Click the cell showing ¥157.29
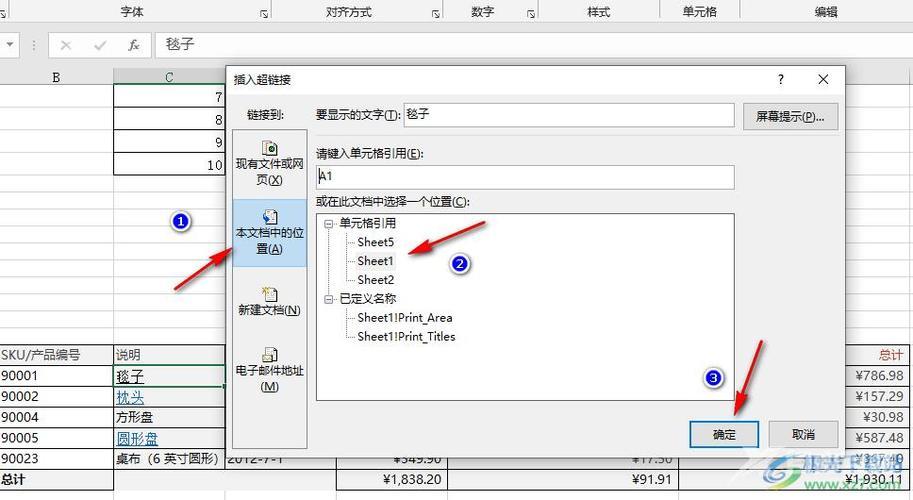The width and height of the screenshot is (913, 500). point(878,396)
